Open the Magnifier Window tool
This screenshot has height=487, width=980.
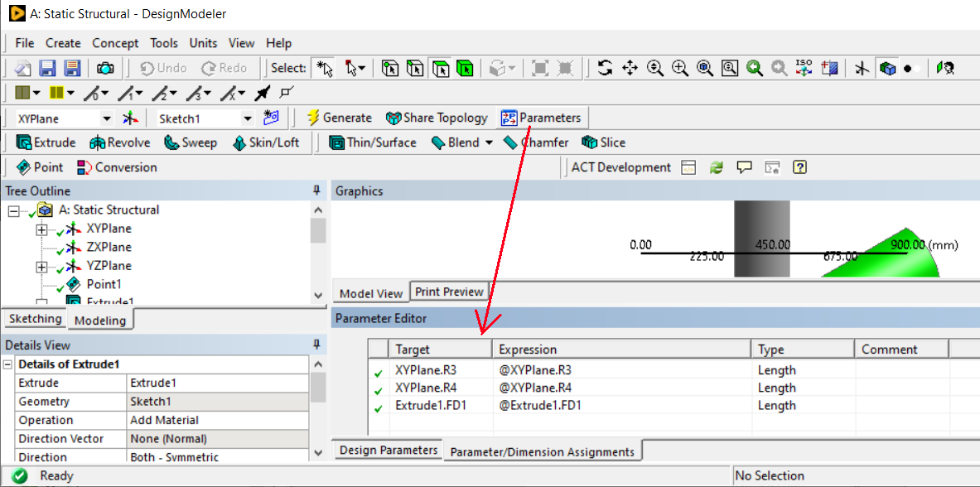(x=729, y=68)
